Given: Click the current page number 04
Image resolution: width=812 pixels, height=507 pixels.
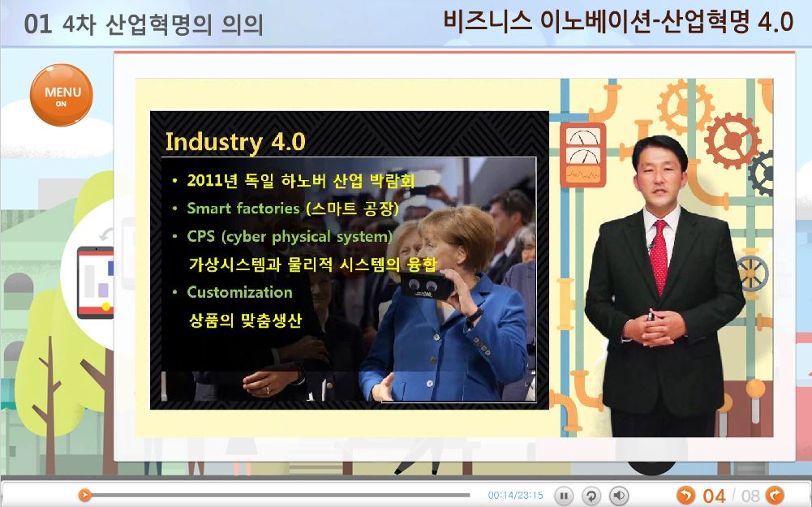Looking at the screenshot, I should tap(714, 496).
